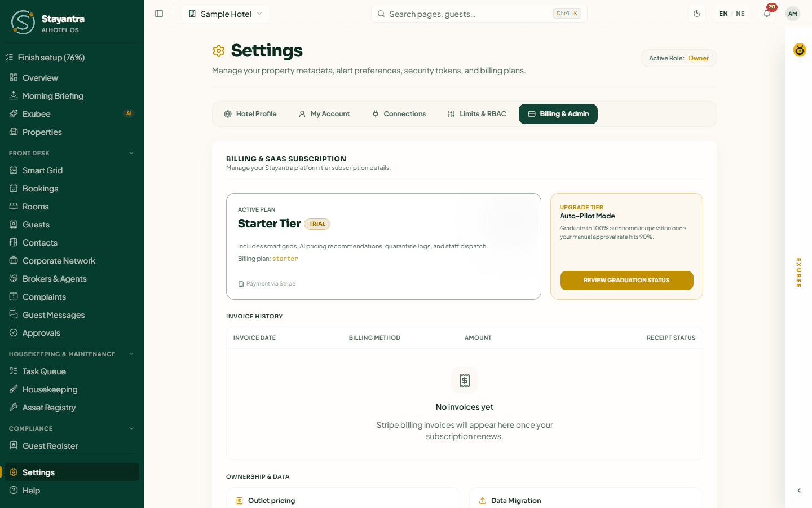
Task: Open the Task Queue page
Action: (x=72, y=371)
